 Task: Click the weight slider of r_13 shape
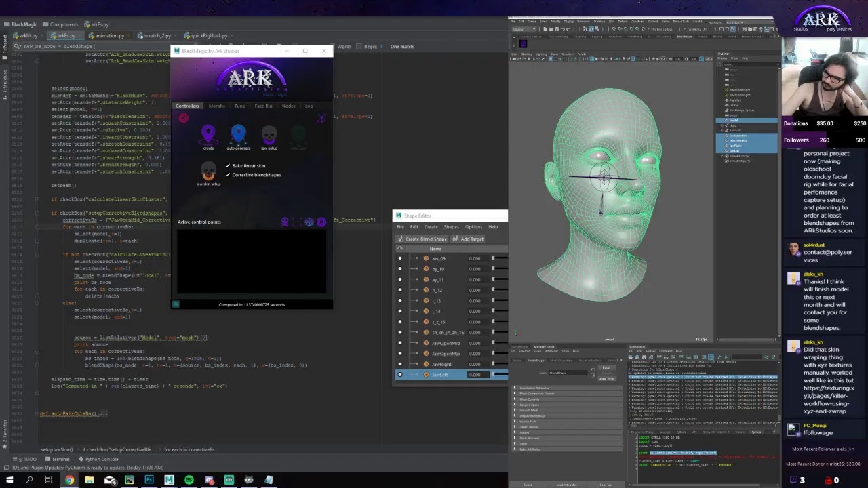499,301
